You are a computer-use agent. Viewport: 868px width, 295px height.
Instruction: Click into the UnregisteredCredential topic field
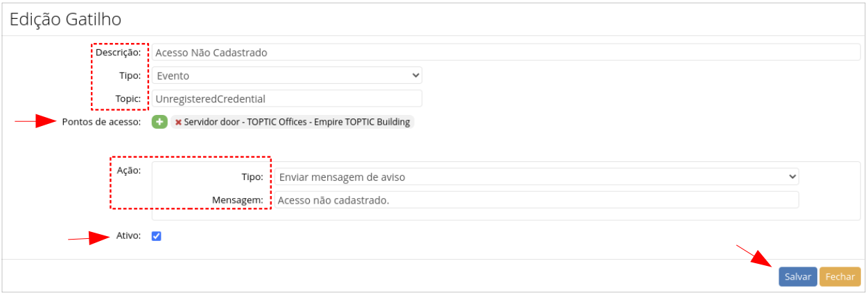287,99
